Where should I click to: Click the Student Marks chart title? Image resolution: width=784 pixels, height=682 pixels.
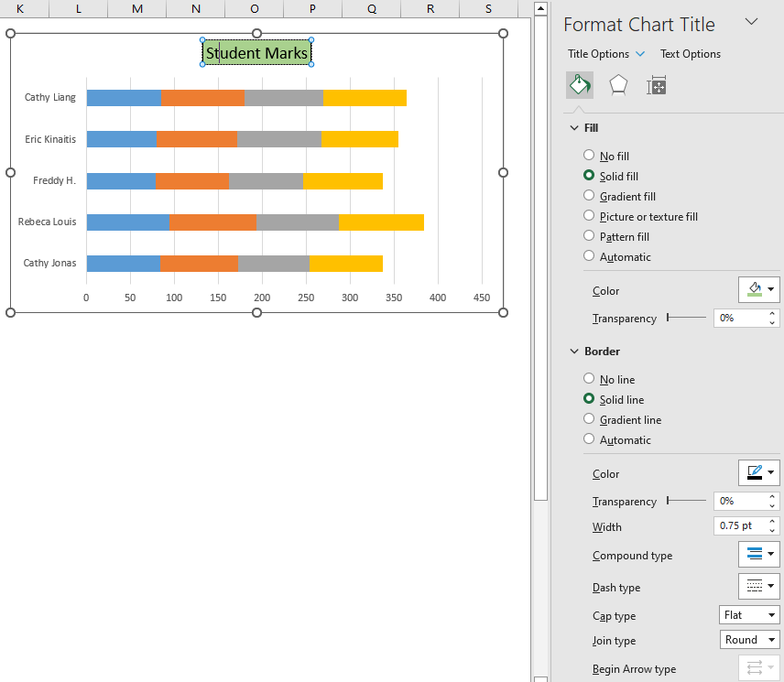(x=257, y=52)
